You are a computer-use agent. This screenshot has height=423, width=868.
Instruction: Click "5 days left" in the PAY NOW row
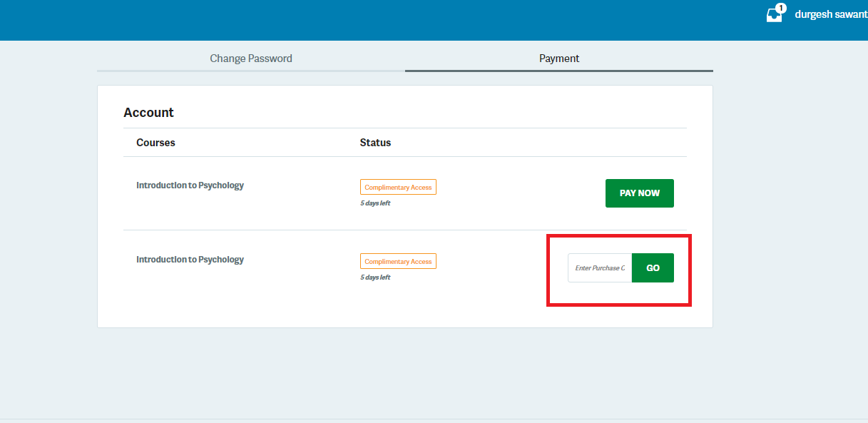pyautogui.click(x=375, y=203)
